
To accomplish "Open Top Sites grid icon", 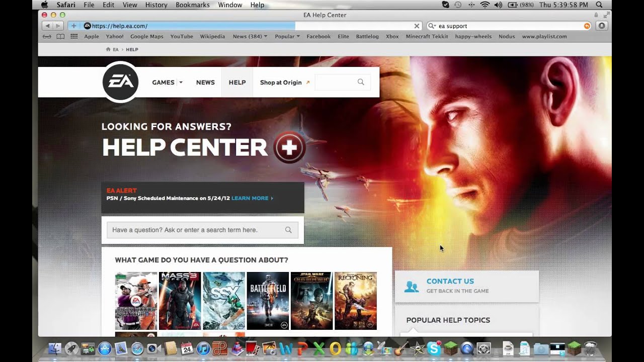I will (x=74, y=36).
